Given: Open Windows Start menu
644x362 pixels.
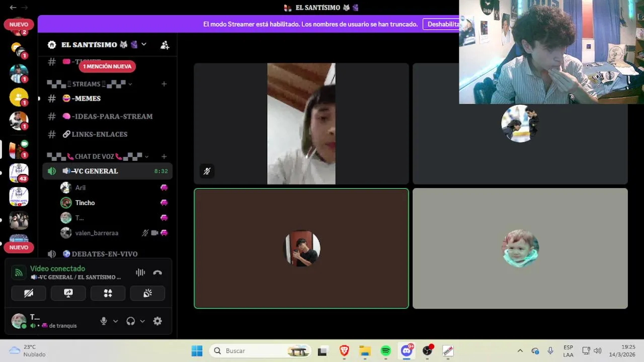Looking at the screenshot, I should coord(197,351).
